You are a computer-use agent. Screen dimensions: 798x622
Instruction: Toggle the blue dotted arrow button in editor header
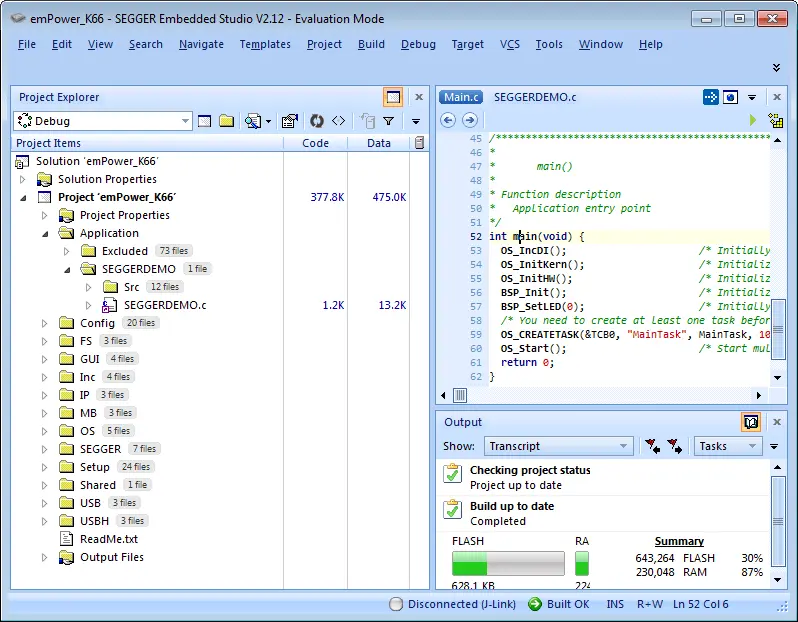[710, 97]
